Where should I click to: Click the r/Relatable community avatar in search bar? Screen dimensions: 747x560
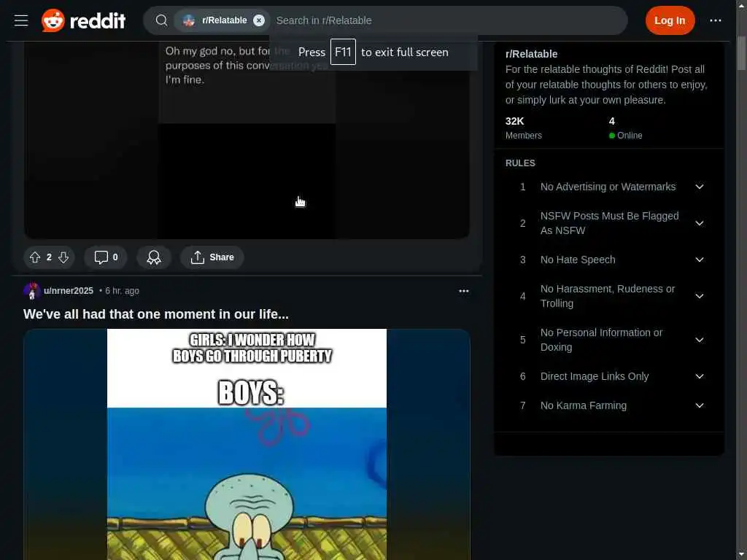(189, 20)
